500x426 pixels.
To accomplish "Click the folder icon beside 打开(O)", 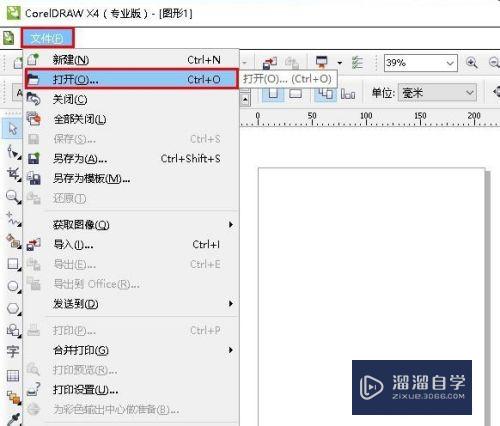I will [x=33, y=79].
